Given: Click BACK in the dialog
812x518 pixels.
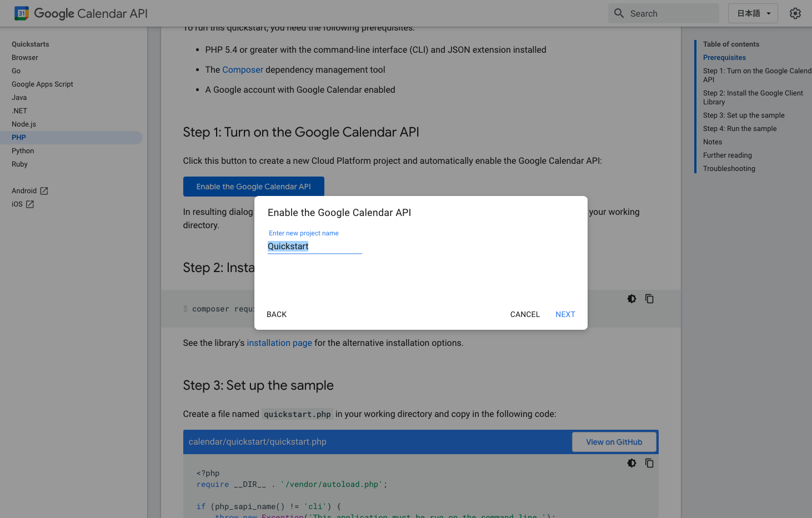Looking at the screenshot, I should click(x=277, y=314).
